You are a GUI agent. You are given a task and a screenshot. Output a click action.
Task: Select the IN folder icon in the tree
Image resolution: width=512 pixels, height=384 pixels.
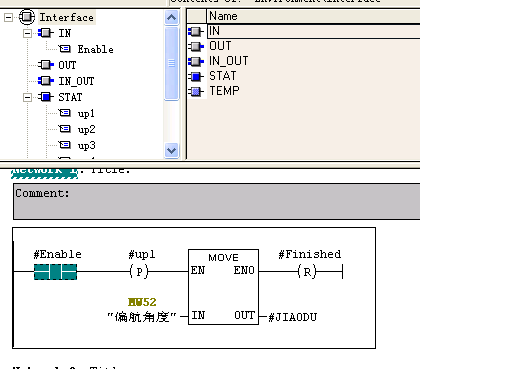coord(46,33)
